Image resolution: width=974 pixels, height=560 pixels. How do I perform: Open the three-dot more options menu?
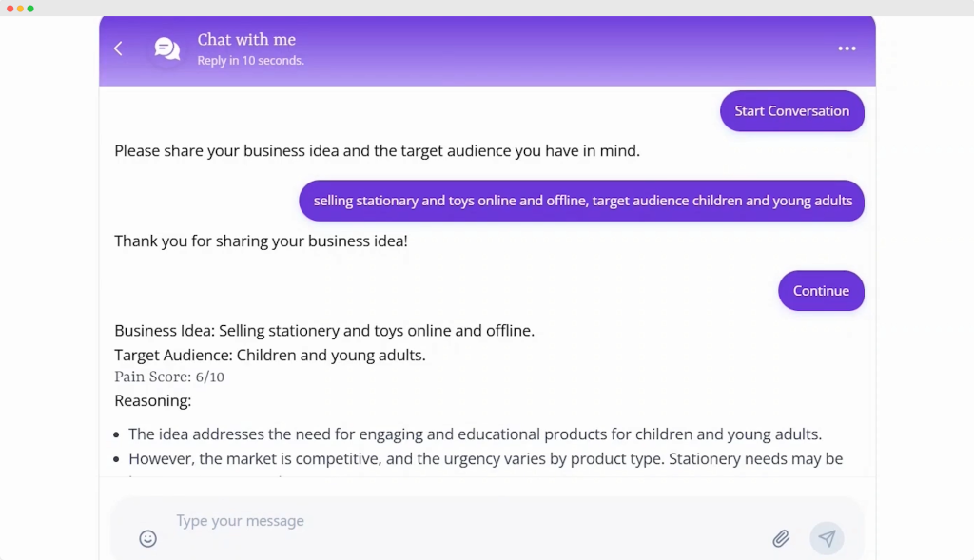pyautogui.click(x=847, y=48)
